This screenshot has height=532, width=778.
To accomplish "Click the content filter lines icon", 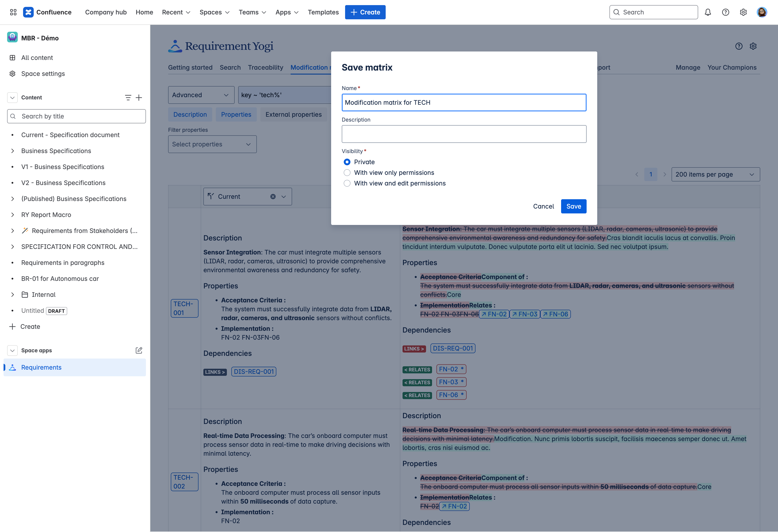I will point(128,97).
